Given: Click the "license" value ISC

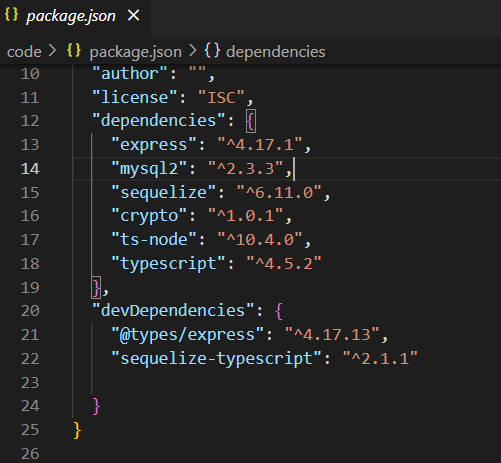Looking at the screenshot, I should tap(221, 98).
